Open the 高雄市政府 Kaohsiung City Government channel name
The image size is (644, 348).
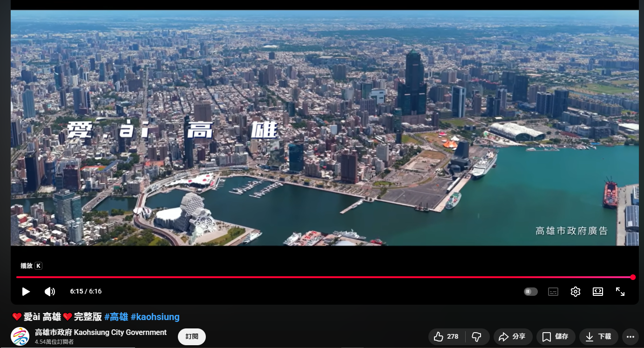click(101, 332)
